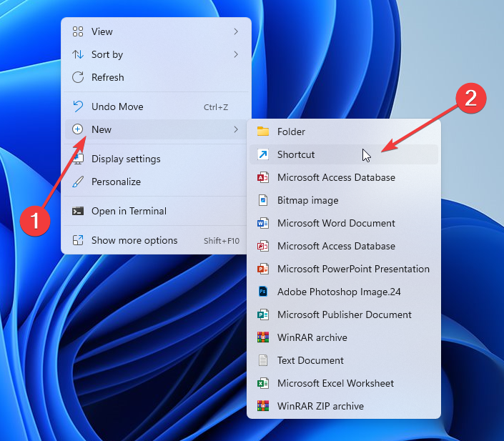The width and height of the screenshot is (504, 441).
Task: Create a new Folder
Action: [344, 132]
